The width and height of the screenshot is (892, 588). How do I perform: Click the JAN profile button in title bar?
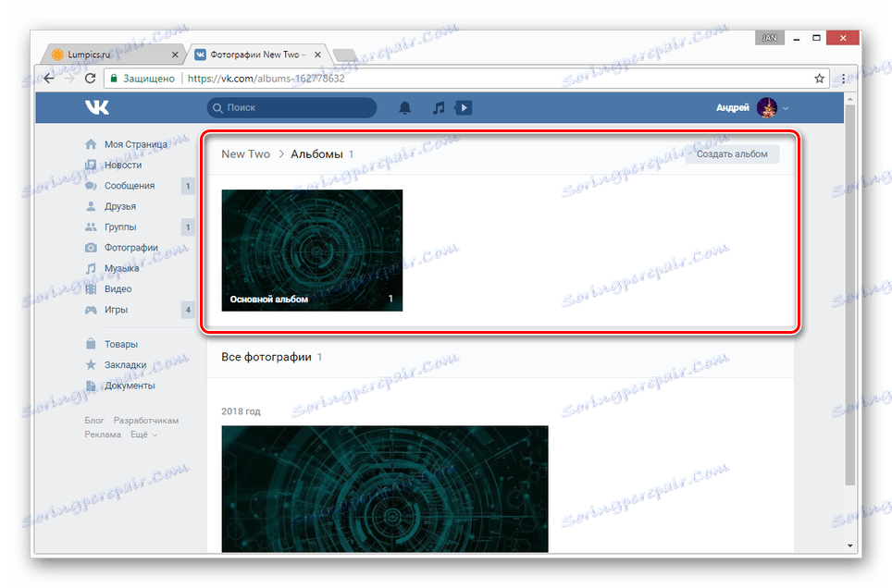pos(770,38)
